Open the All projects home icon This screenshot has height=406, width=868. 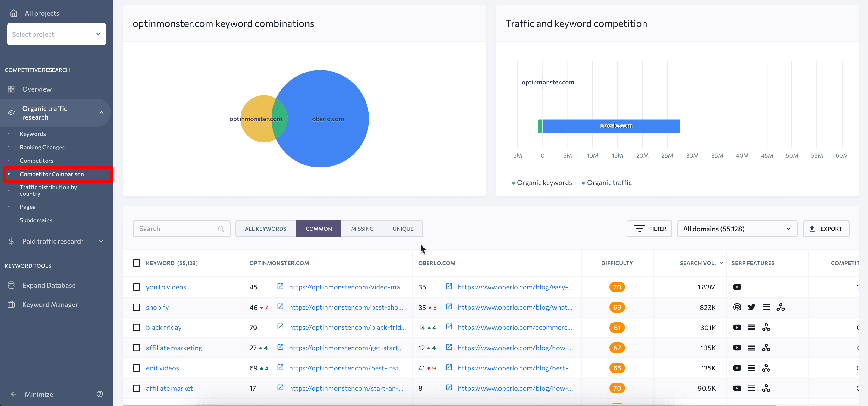(x=14, y=13)
